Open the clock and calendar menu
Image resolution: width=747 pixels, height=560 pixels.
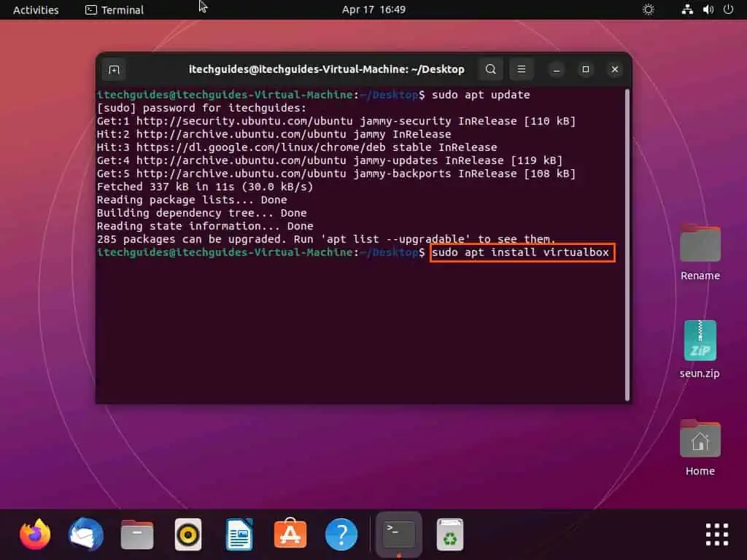coord(373,9)
